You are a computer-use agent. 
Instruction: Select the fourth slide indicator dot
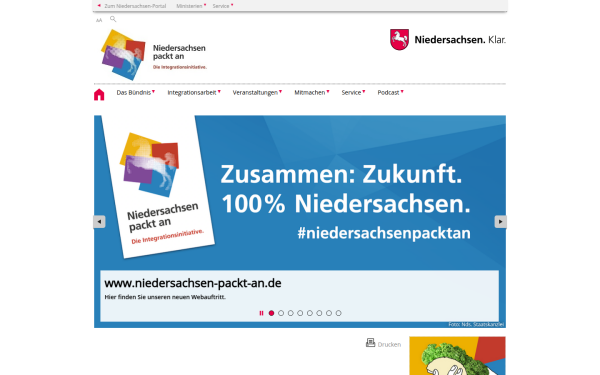(x=300, y=313)
